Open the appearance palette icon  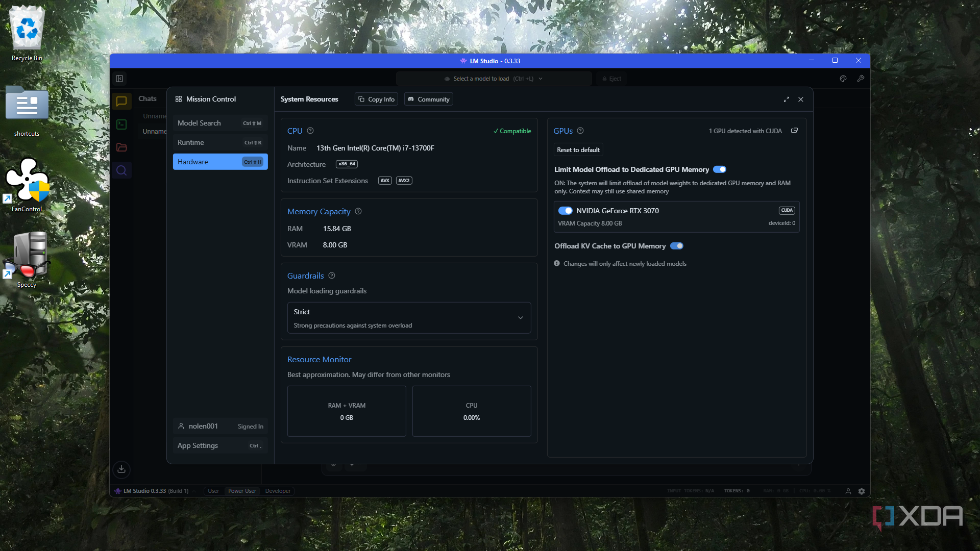[x=843, y=79]
